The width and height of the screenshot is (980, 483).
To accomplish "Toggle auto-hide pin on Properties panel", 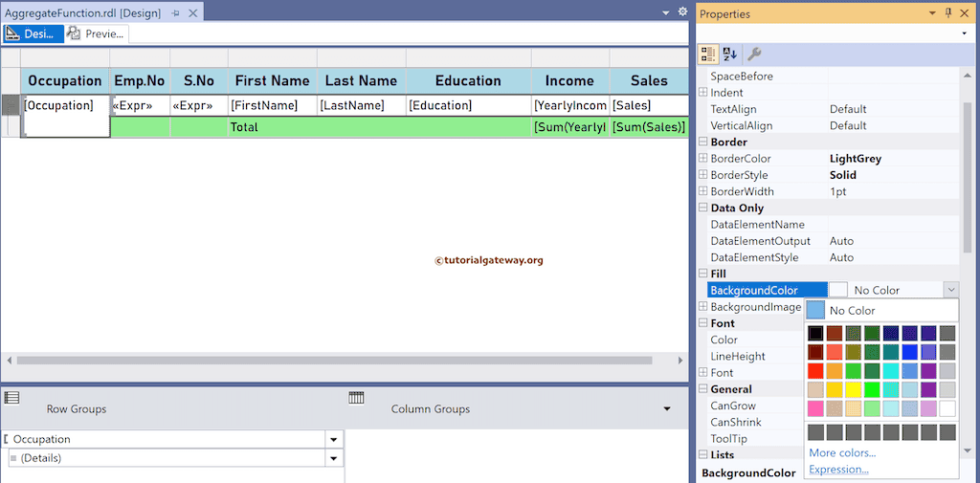I will 948,13.
